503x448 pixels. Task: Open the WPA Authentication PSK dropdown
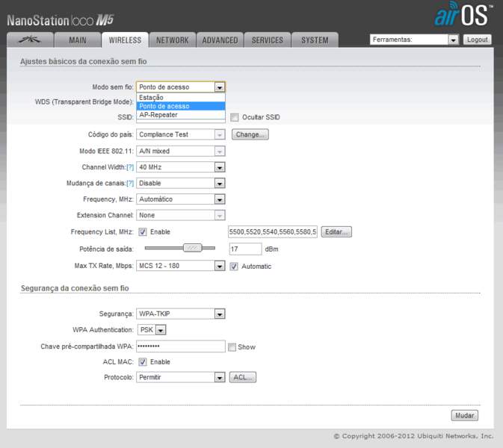152,330
